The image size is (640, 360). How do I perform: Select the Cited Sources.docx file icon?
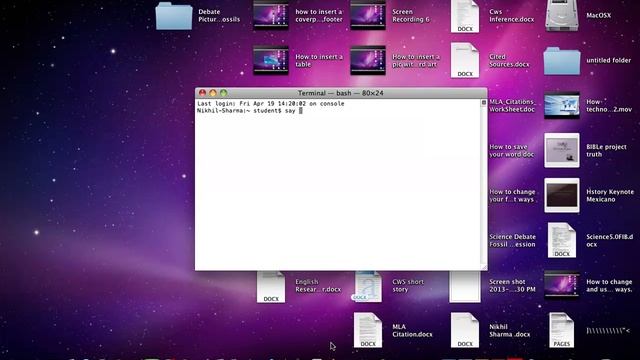coord(465,60)
